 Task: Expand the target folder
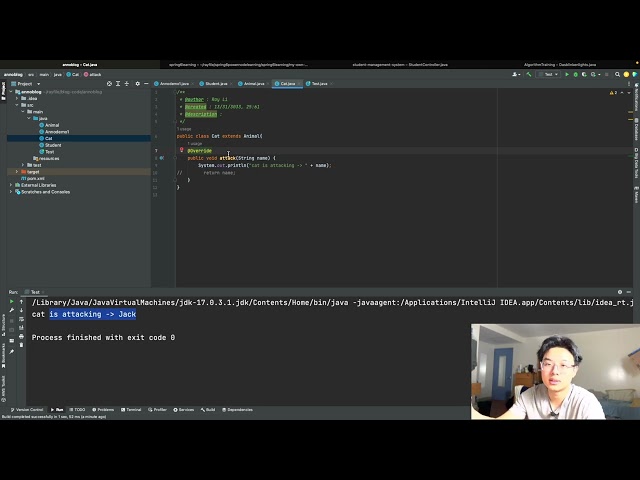coord(17,172)
